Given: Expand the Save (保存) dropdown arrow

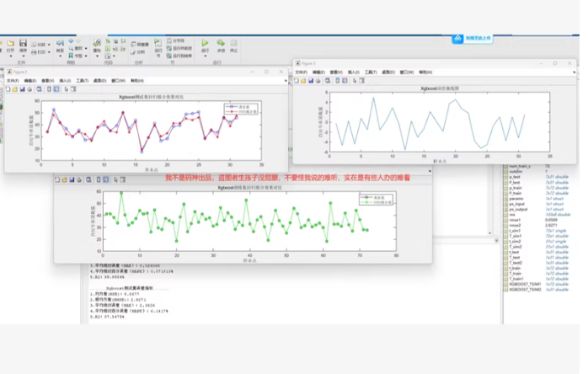Looking at the screenshot, I should pyautogui.click(x=23, y=56).
